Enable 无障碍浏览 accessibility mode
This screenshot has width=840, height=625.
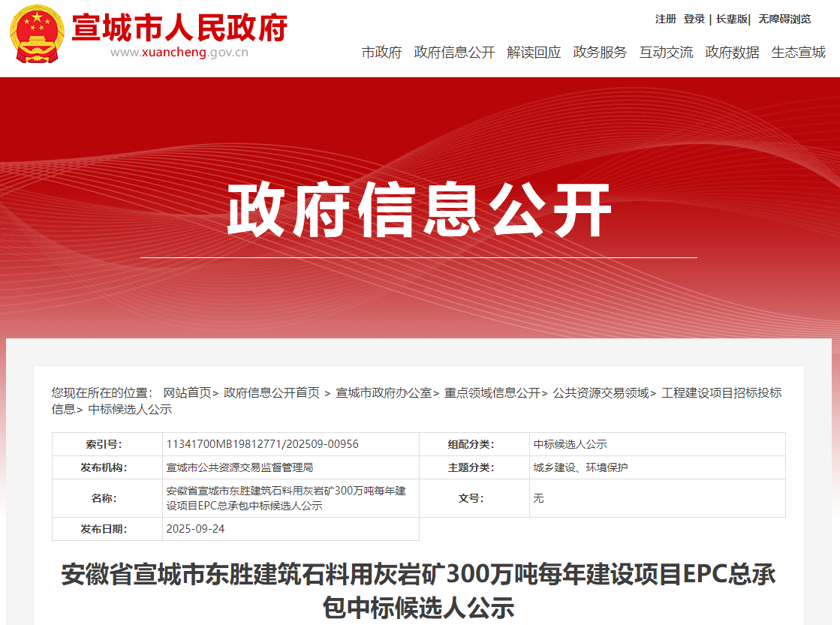[x=784, y=19]
